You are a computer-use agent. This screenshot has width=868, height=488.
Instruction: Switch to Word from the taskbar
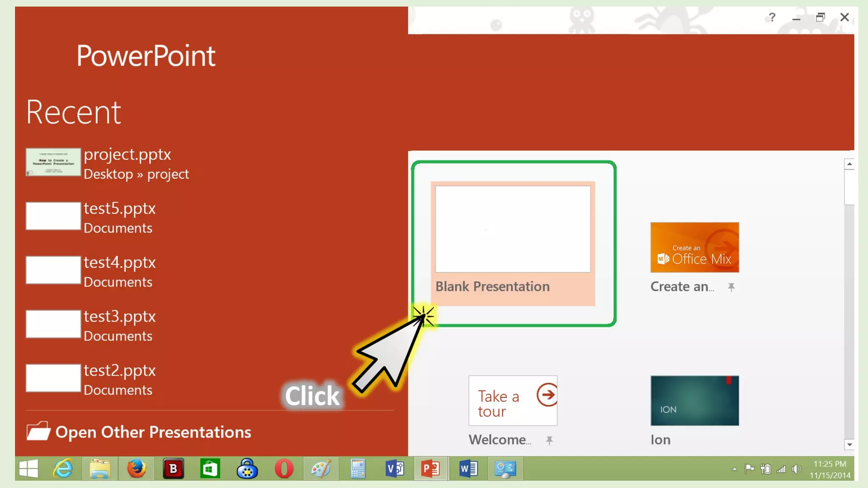[x=468, y=469]
